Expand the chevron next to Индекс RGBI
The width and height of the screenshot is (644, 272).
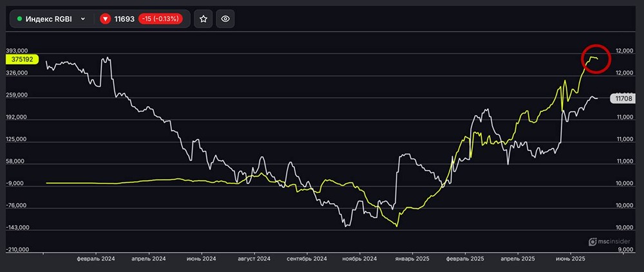(x=83, y=19)
